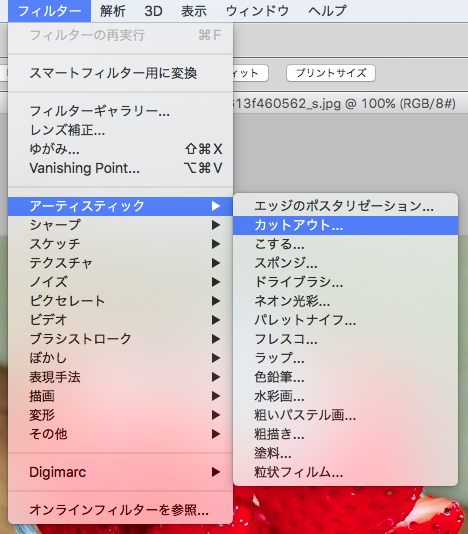The width and height of the screenshot is (468, 534).
Task: Open the 3D menu
Action: tap(153, 11)
